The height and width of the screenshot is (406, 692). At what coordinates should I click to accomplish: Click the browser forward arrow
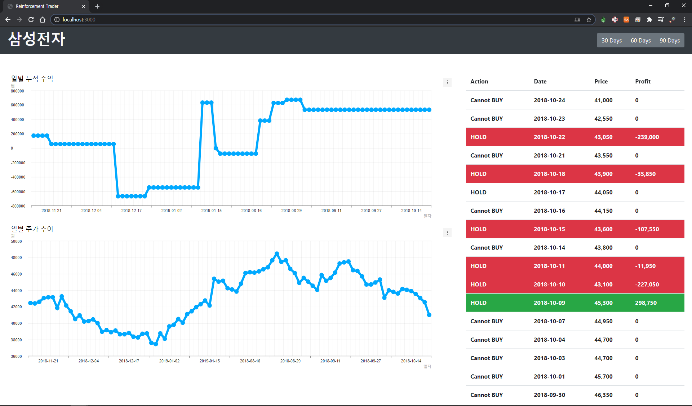tap(19, 19)
